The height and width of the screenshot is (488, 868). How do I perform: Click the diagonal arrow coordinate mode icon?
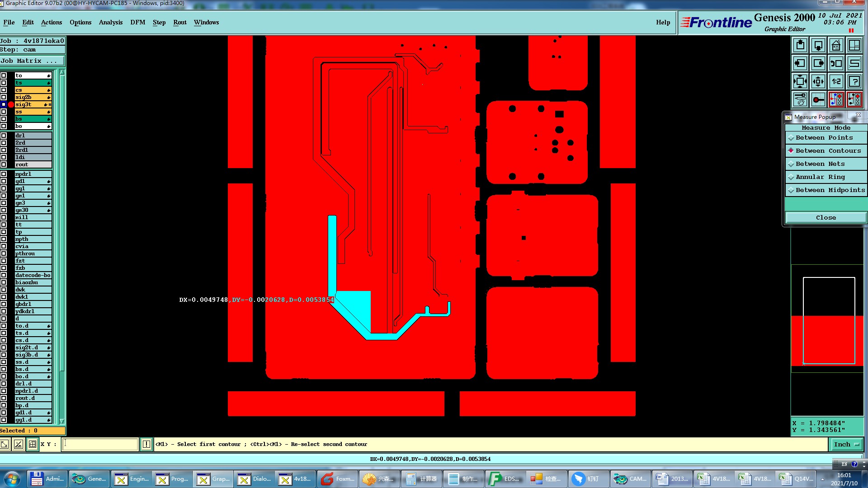5,444
